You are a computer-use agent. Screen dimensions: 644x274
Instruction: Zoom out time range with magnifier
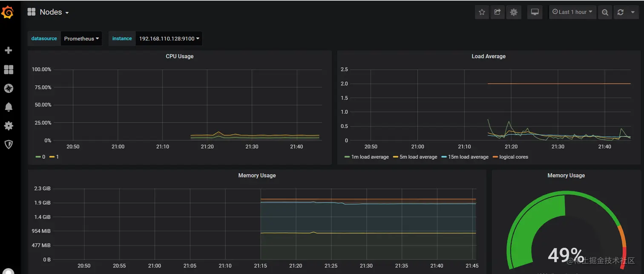click(605, 12)
